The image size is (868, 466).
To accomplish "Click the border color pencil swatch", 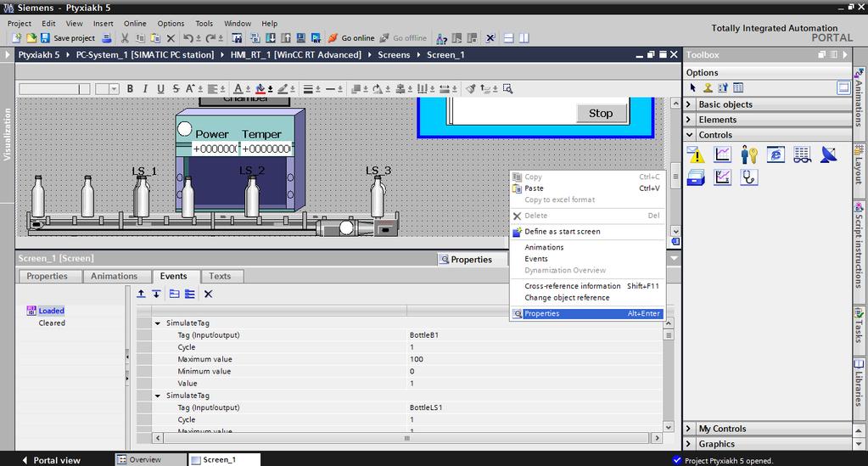I will [283, 88].
